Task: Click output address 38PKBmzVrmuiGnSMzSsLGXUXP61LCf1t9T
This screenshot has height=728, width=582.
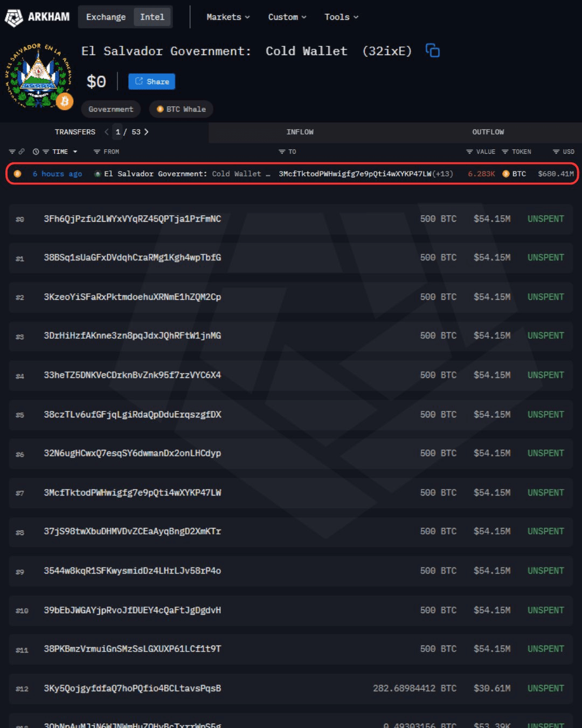Action: point(133,649)
